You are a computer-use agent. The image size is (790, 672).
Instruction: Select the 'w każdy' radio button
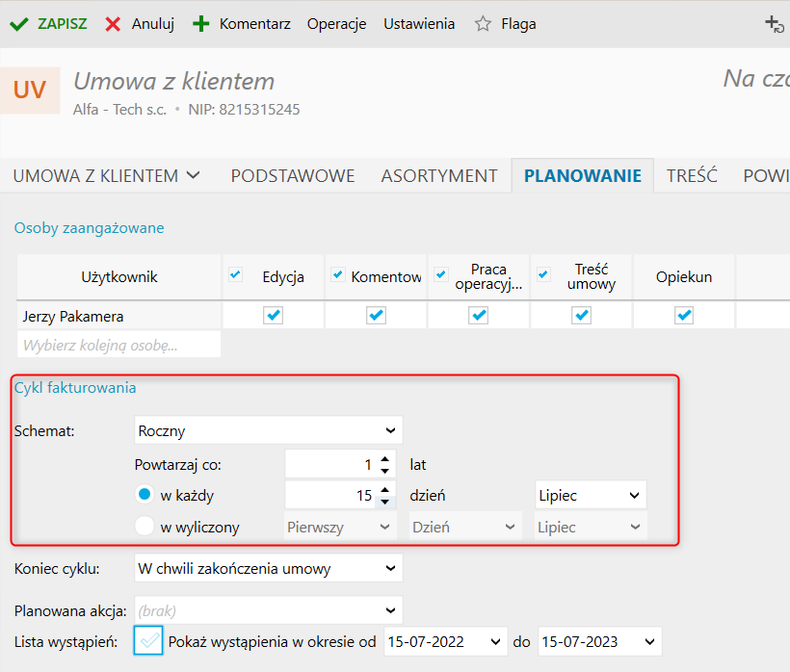point(145,495)
